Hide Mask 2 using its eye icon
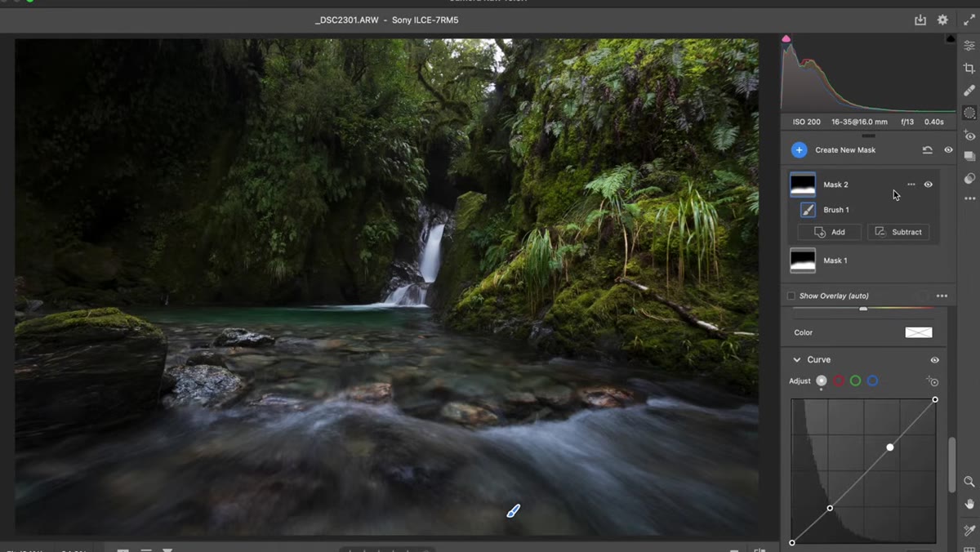The image size is (980, 552). click(929, 185)
